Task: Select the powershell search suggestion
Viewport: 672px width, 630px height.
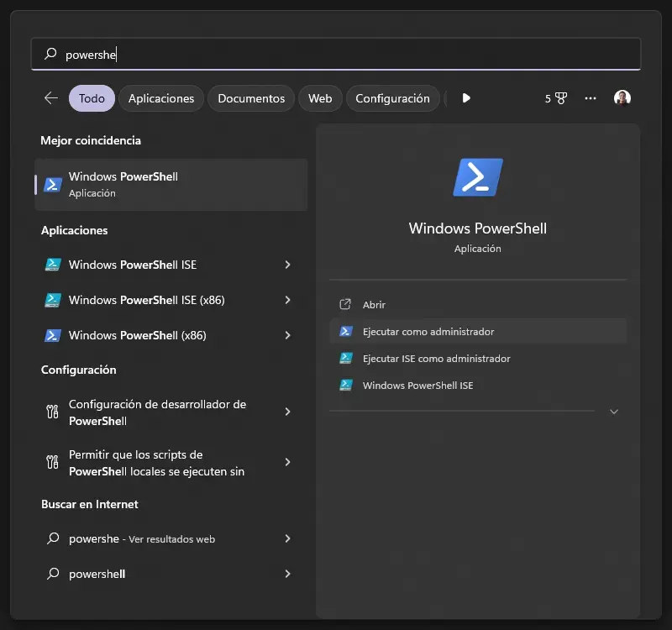Action: [x=171, y=574]
